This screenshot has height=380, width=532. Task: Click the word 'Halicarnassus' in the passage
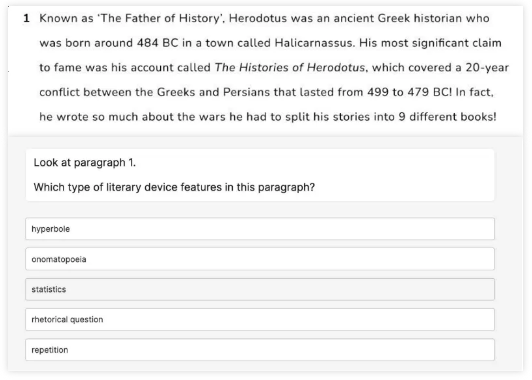(314, 43)
